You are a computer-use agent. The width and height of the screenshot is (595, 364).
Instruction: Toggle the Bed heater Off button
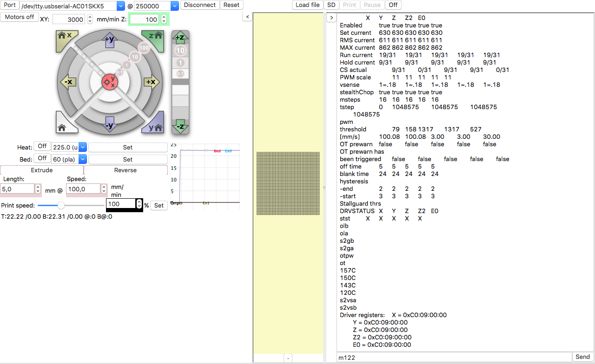tap(42, 159)
